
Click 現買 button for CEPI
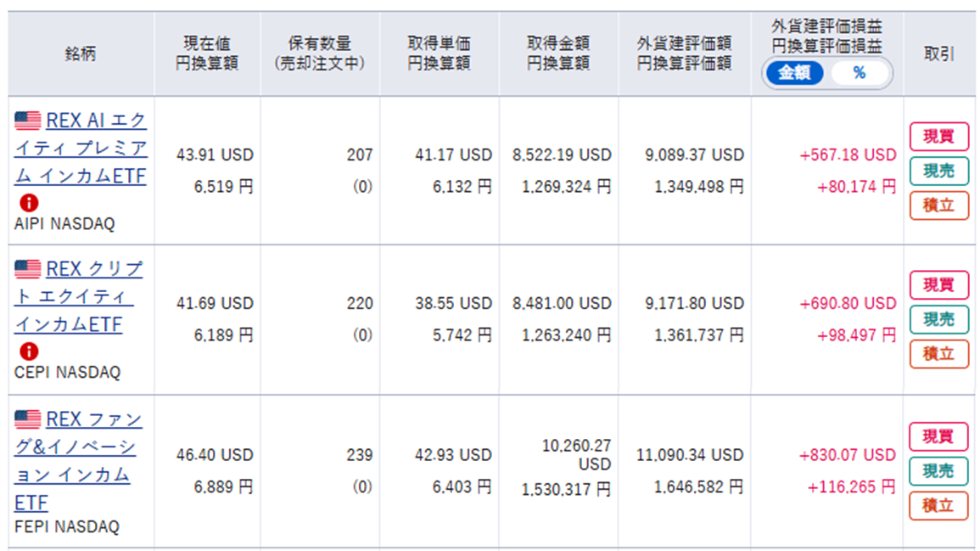click(938, 285)
